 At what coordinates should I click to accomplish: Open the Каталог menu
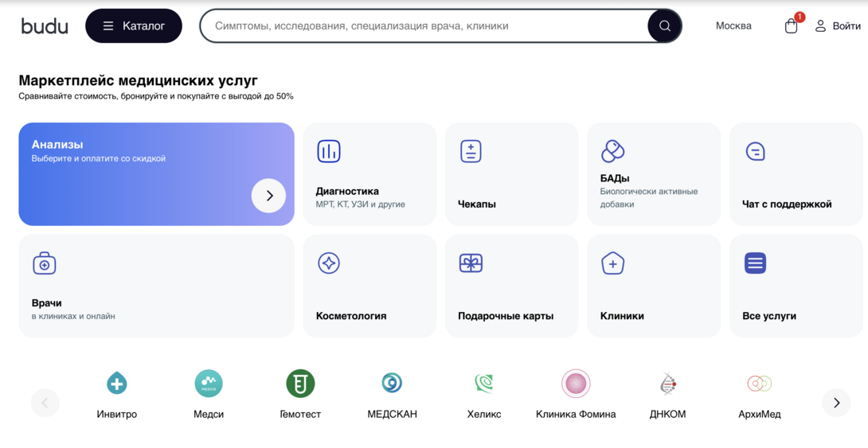(x=134, y=26)
